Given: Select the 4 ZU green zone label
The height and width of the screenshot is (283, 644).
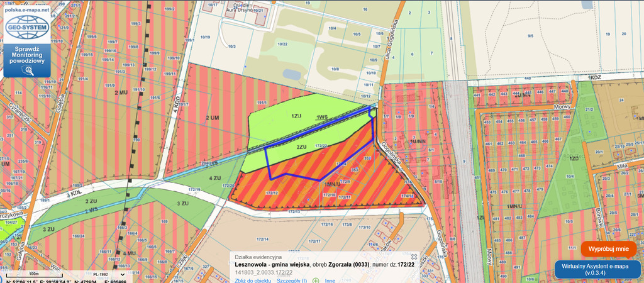Looking at the screenshot, I should point(214,178).
